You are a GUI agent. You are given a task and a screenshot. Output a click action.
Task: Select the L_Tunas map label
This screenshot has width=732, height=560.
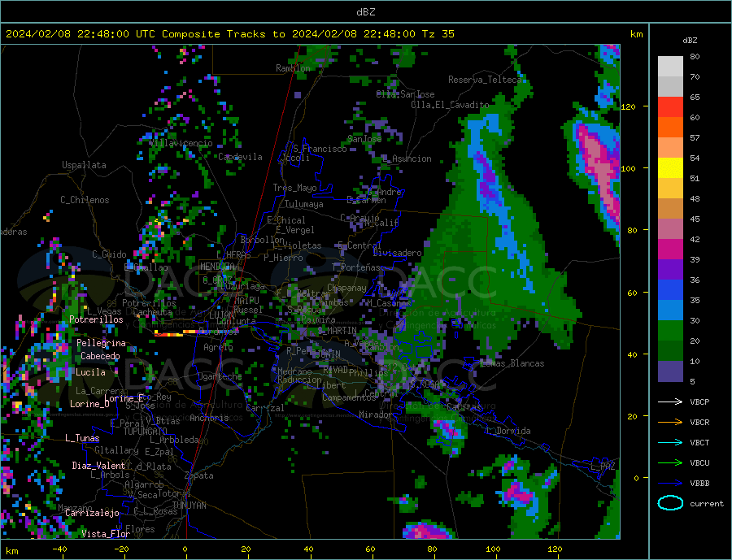click(x=82, y=438)
